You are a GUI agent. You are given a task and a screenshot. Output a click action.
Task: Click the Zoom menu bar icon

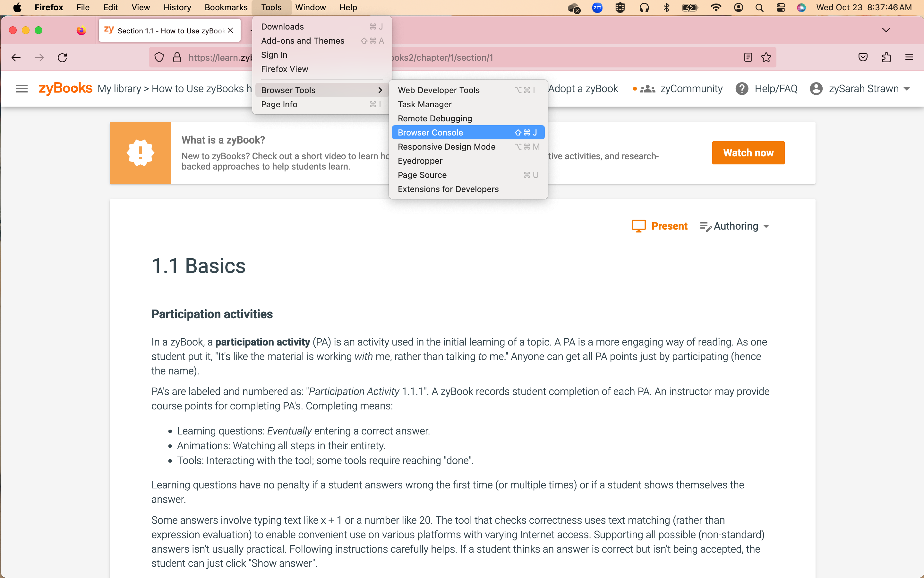(597, 7)
